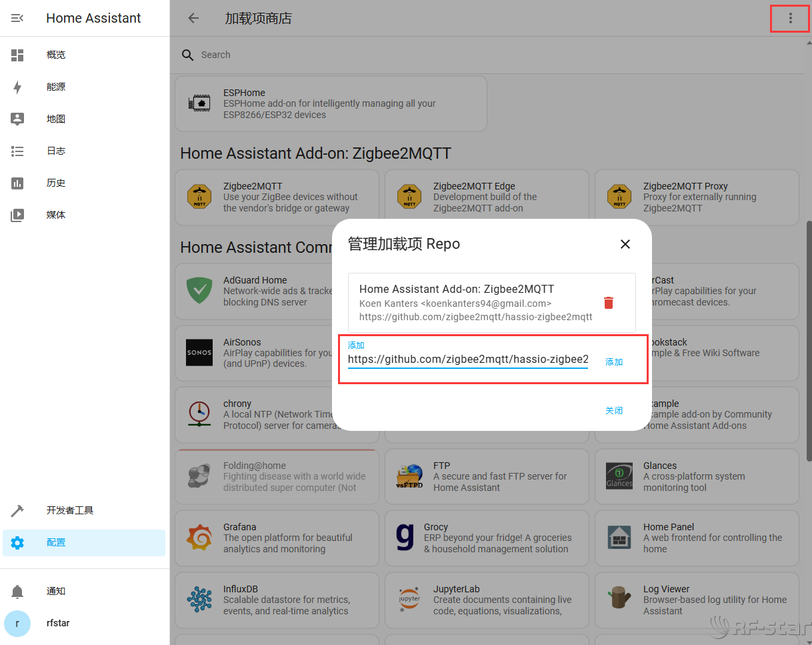Screen dimensions: 812x645
Task: Open 概览 overview in sidebar
Action: point(56,55)
